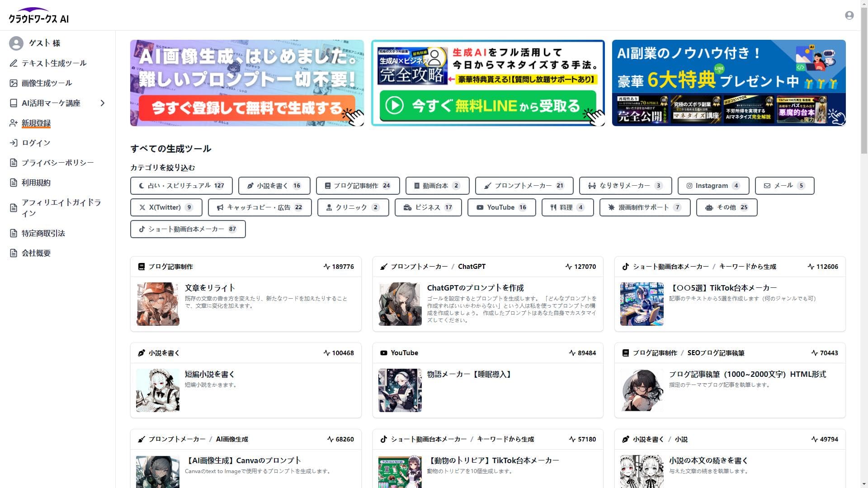The width and height of the screenshot is (868, 488).
Task: Filter by 占い・スピリチュアル category
Action: [181, 186]
